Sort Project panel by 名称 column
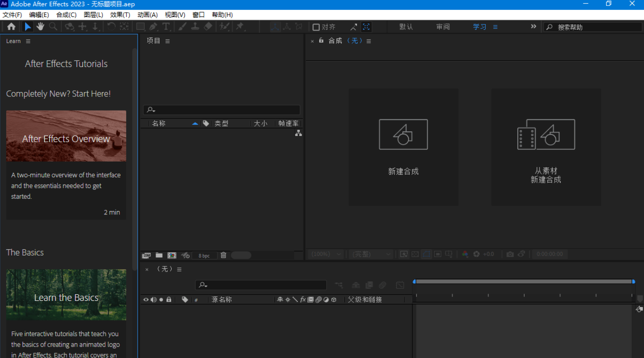 (x=159, y=123)
